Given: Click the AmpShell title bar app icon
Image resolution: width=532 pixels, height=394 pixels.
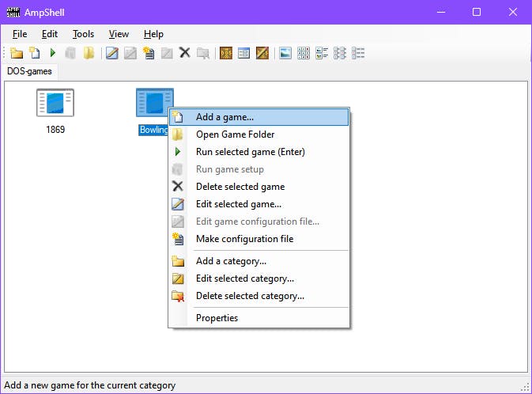Looking at the screenshot, I should (13, 12).
